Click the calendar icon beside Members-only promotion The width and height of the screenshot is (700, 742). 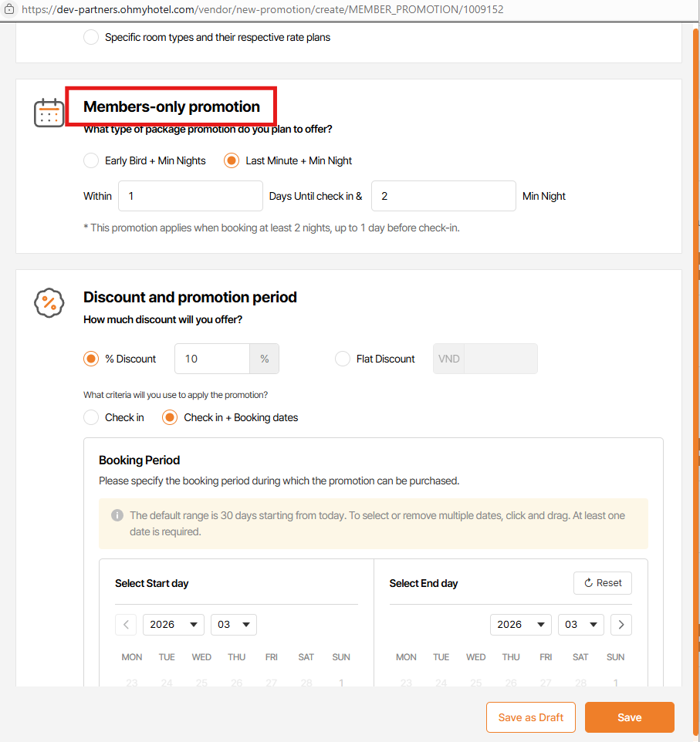click(49, 113)
